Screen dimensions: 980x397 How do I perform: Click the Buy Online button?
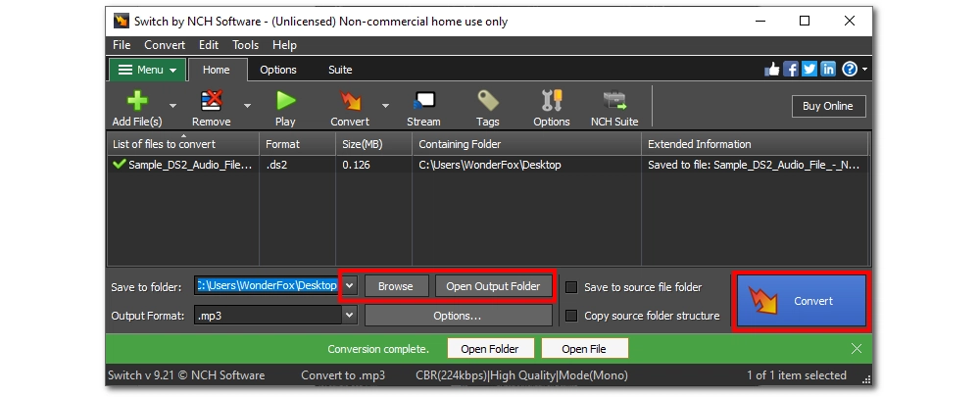[828, 106]
